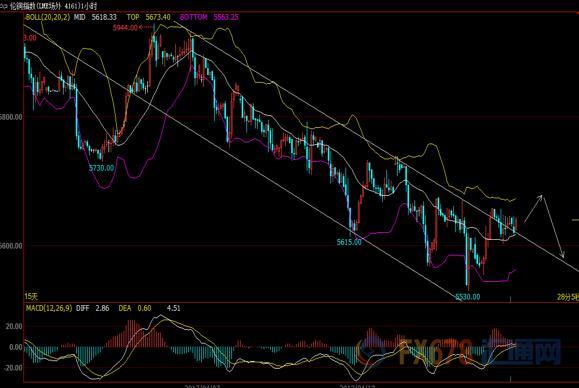Image resolution: width=579 pixels, height=388 pixels.
Task: Select the MID 5618.33 value
Action: [x=95, y=17]
